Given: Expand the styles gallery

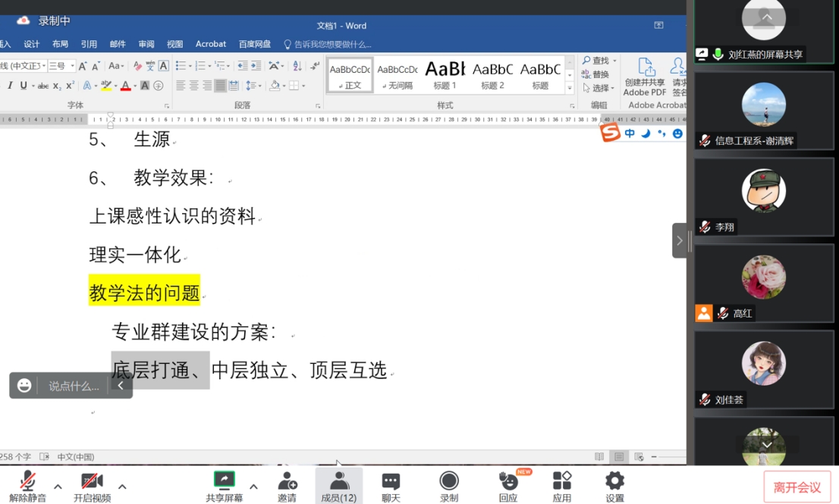Looking at the screenshot, I should [570, 88].
